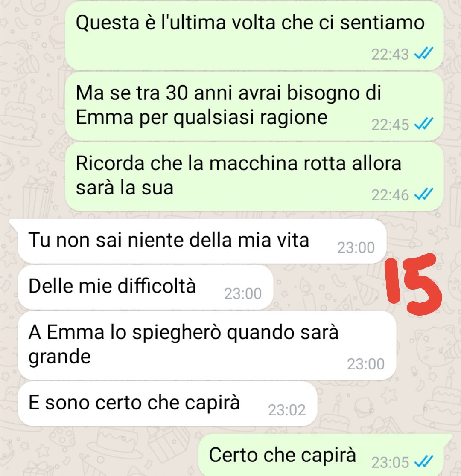Click the 22:45 timestamp
Screen dimensions: 461x476
click(390, 125)
